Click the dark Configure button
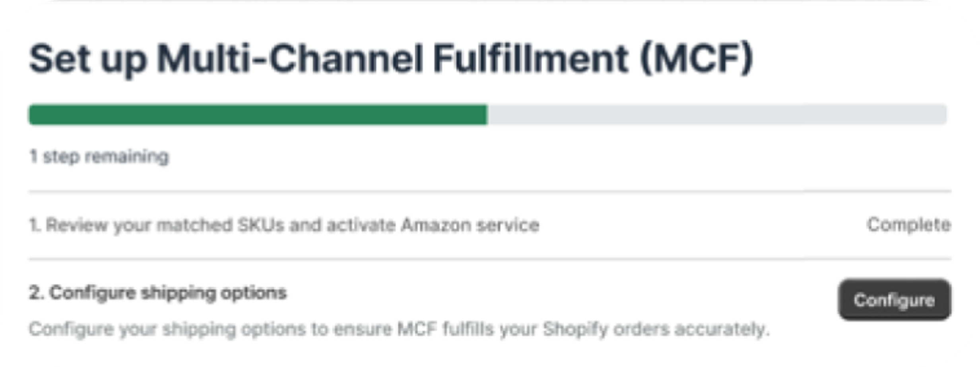This screenshot has height=367, width=980. (894, 300)
